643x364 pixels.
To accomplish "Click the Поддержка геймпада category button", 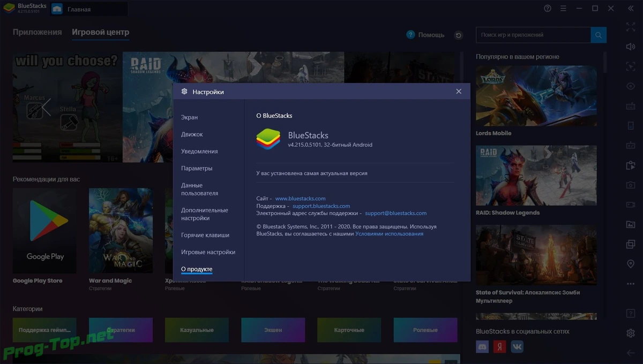I will (x=44, y=330).
